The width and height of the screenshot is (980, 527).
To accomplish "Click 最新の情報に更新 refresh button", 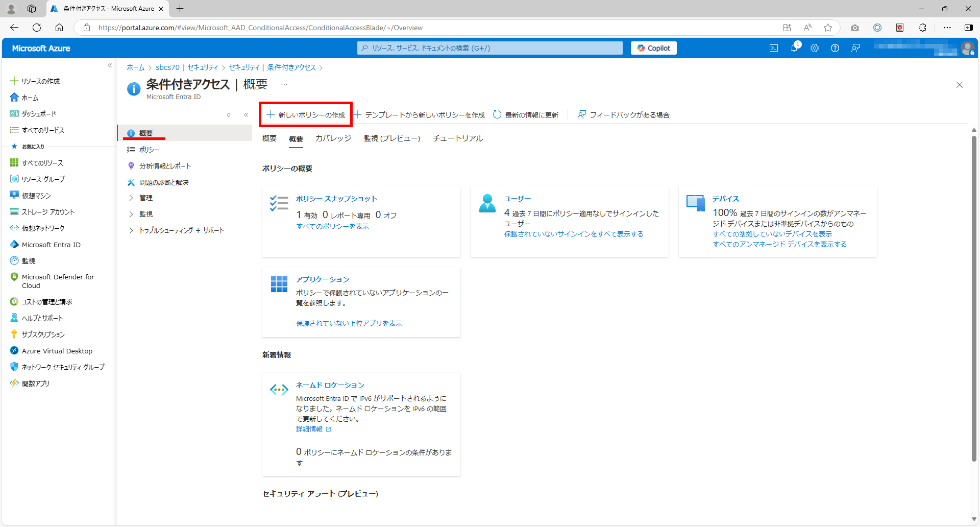I will click(x=526, y=115).
